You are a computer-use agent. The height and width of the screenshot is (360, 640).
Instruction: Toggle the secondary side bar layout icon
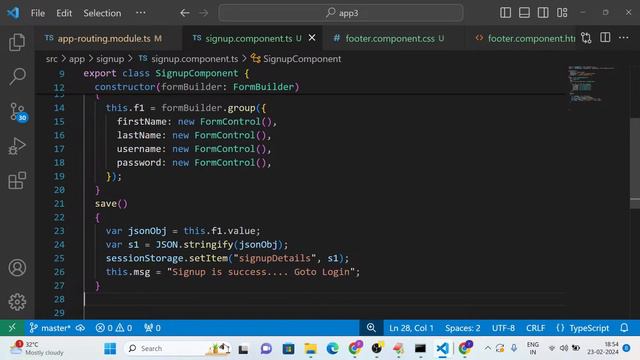(543, 13)
